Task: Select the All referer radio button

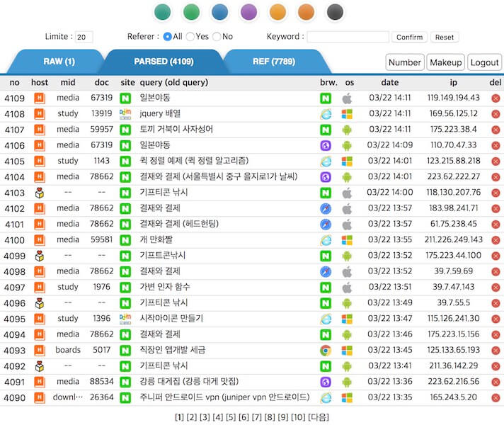Action: (167, 37)
